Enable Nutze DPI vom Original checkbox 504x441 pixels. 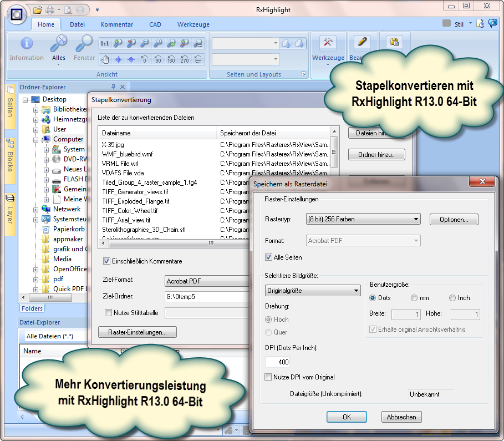[x=269, y=377]
